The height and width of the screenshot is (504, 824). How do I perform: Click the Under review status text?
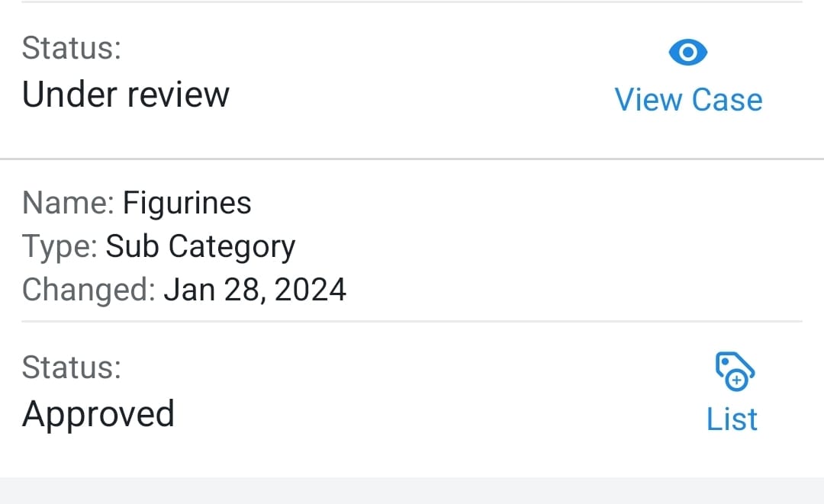click(x=126, y=95)
